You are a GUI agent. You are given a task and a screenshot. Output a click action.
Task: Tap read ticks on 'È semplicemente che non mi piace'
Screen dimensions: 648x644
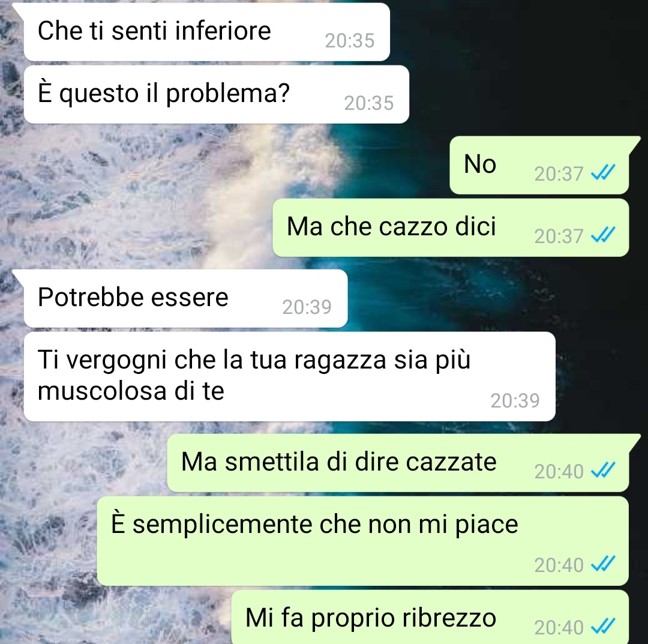tap(603, 564)
